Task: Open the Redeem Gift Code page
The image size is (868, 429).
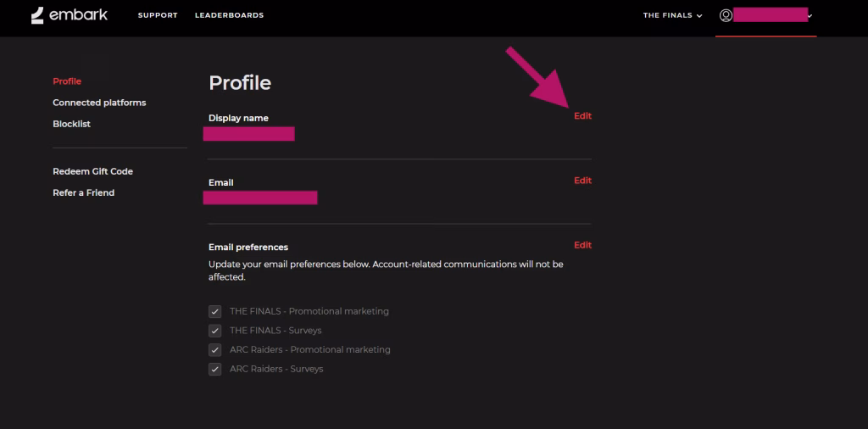Action: pos(92,171)
